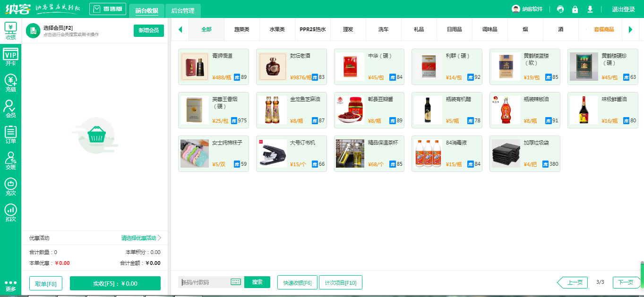This screenshot has height=297, width=644.
Task: Click the download icon in top bar
Action: [590, 9]
